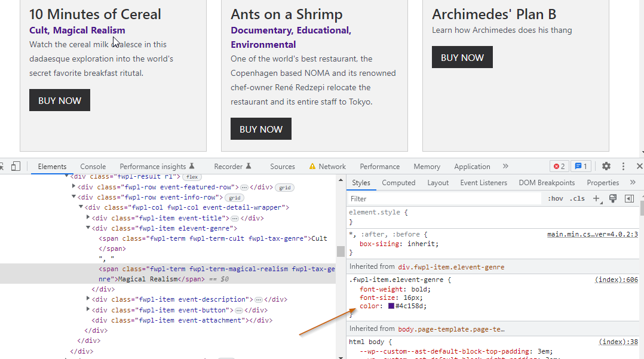This screenshot has height=359, width=644.
Task: Collapse event-detail-wrapper node
Action: pos(81,207)
